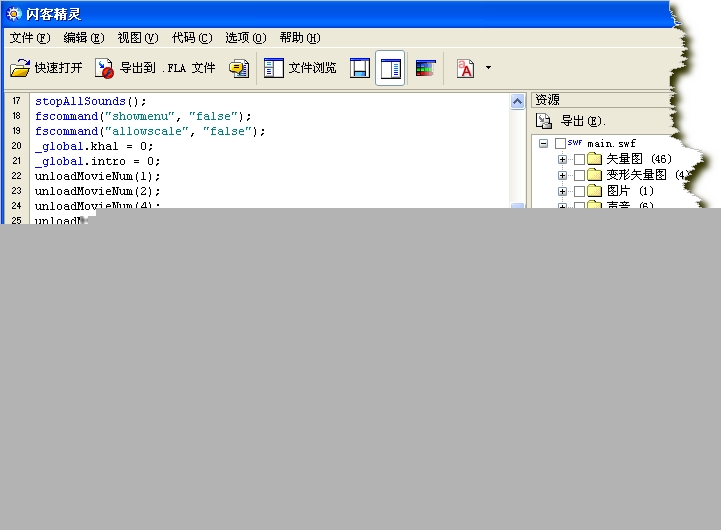Click the yellow batch files toolbar icon

pos(238,69)
